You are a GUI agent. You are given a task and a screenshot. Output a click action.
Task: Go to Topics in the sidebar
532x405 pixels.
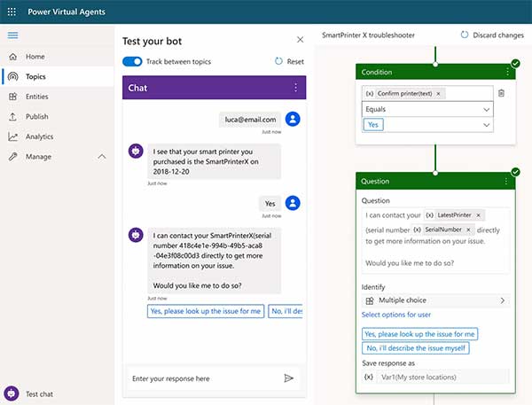pyautogui.click(x=35, y=77)
